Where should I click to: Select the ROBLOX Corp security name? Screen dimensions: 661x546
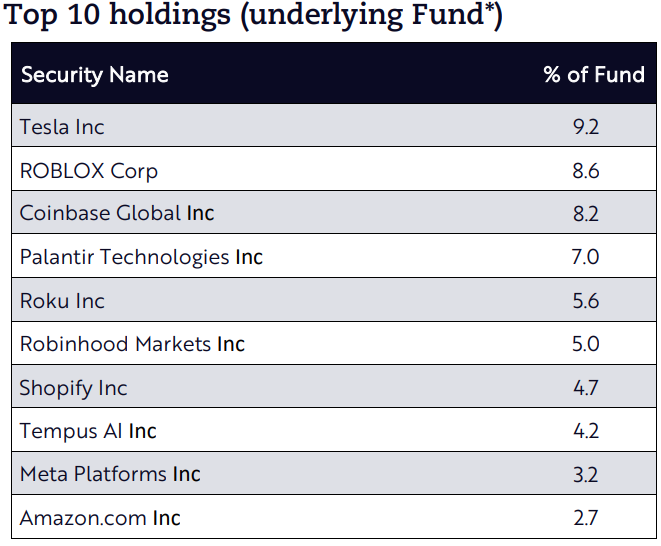89,171
